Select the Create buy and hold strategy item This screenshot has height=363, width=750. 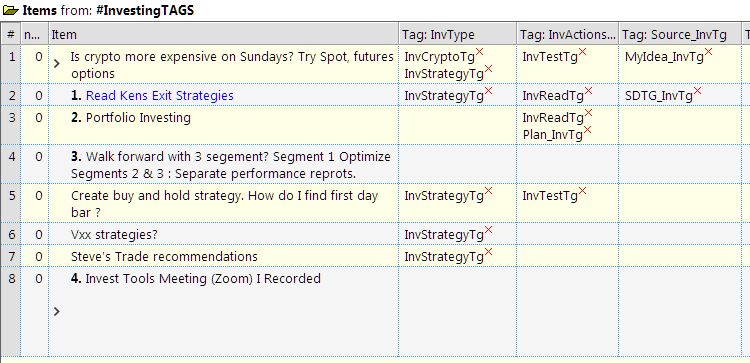tap(225, 204)
